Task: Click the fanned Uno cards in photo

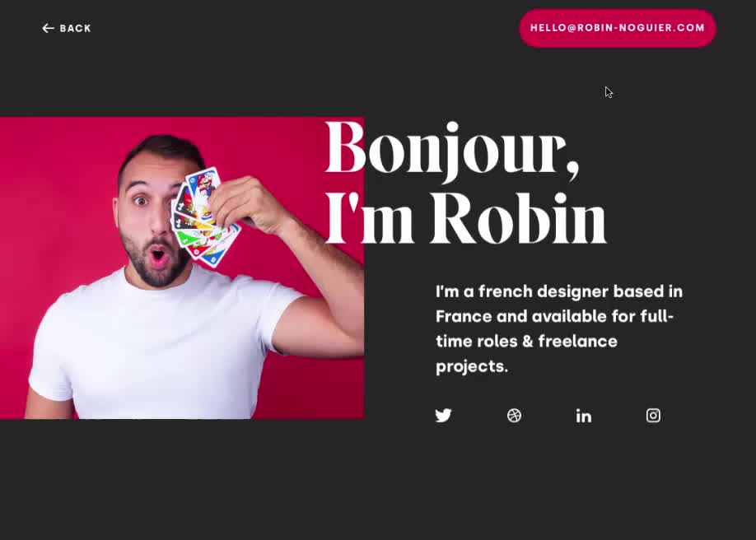Action: click(x=205, y=217)
